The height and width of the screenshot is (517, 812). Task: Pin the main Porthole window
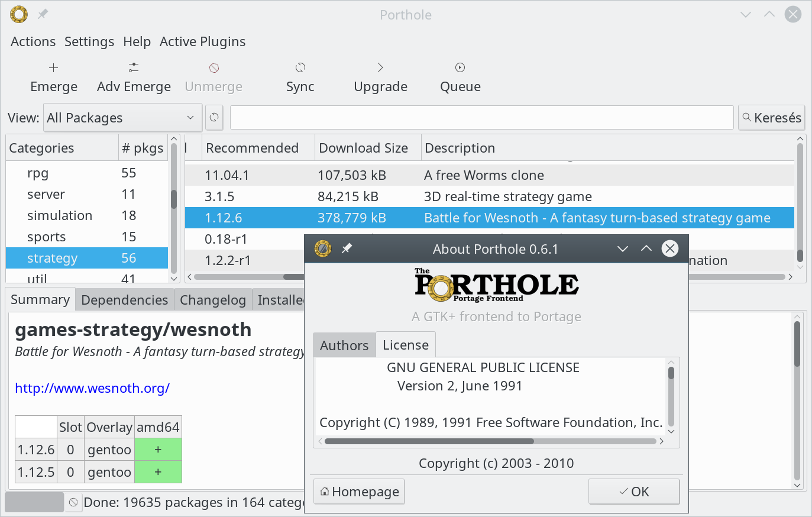(x=43, y=14)
